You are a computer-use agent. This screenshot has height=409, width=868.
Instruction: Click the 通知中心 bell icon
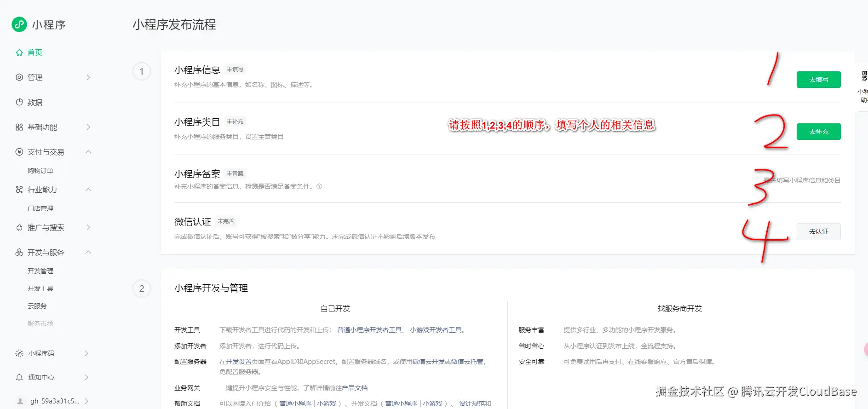pyautogui.click(x=19, y=377)
